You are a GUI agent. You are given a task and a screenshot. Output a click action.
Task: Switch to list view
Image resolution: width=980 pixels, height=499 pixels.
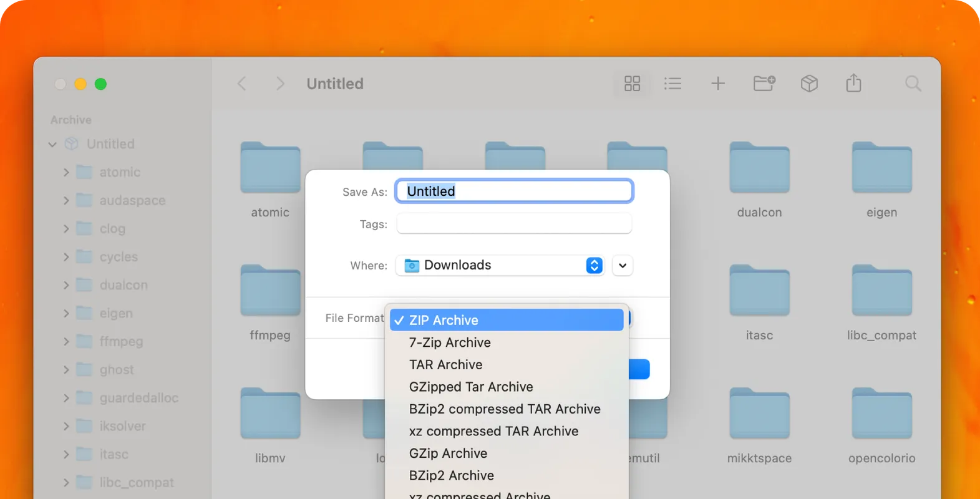(672, 84)
